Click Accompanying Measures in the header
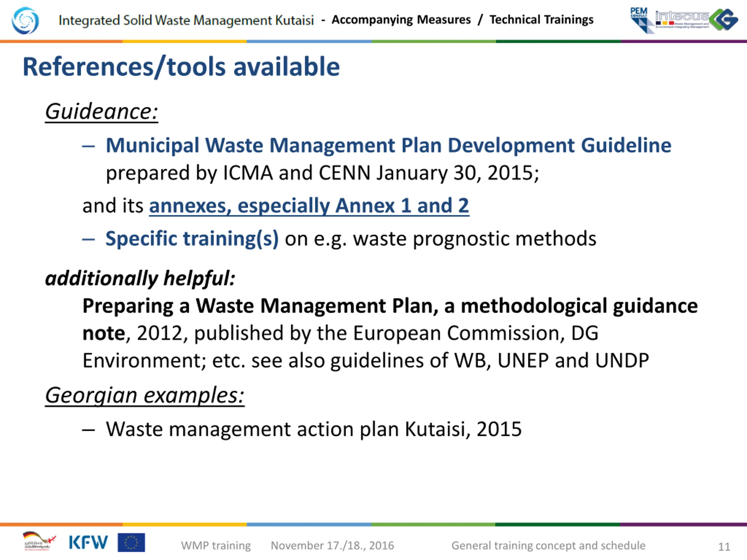The height and width of the screenshot is (560, 747). click(x=401, y=20)
